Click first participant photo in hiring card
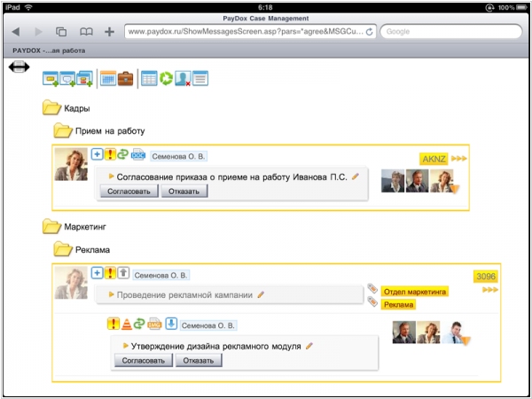Image resolution: width=532 pixels, height=399 pixels. pyautogui.click(x=393, y=181)
